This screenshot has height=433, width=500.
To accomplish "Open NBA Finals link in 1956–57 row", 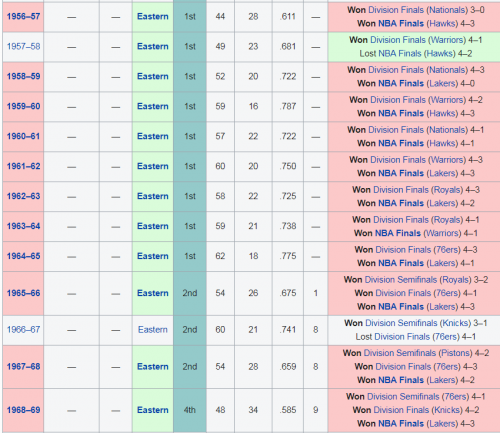I will [x=401, y=24].
